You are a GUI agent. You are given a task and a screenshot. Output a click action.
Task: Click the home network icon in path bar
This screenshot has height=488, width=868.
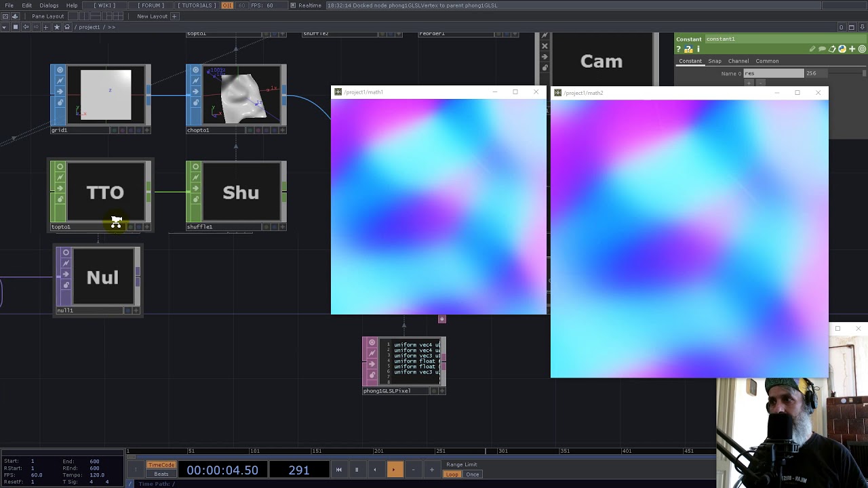(67, 27)
